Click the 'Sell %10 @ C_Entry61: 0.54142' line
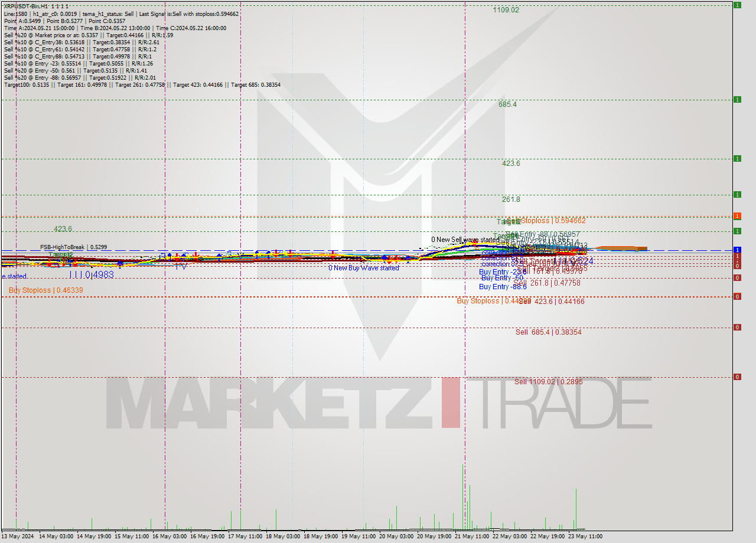Viewport: 756px width, 543px height. (x=80, y=49)
